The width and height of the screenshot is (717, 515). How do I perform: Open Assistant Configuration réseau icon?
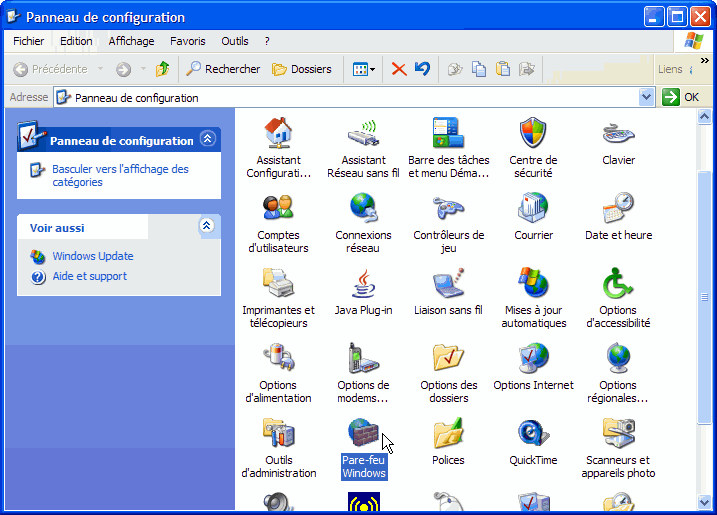[x=278, y=148]
